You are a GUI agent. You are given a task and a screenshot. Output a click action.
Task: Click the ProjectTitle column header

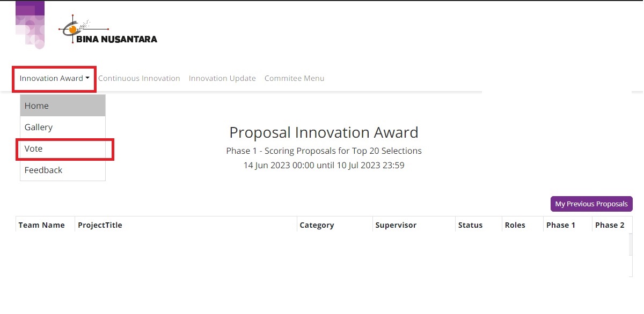(100, 225)
